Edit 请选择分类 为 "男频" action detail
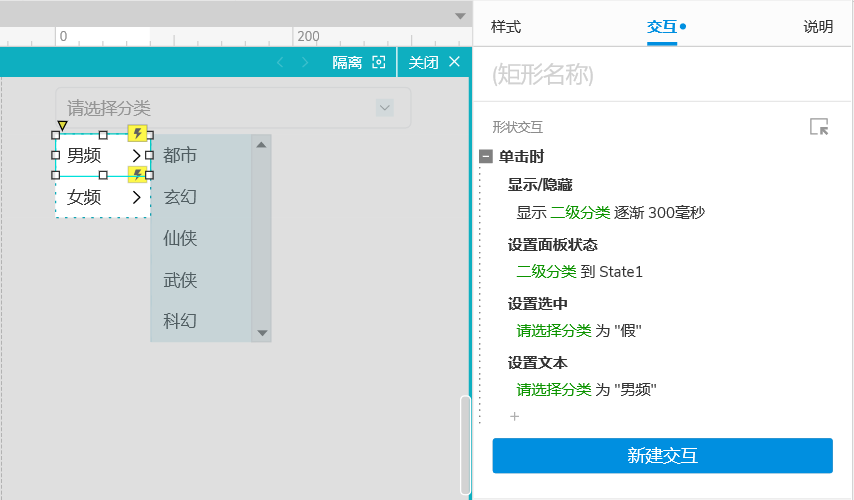 pos(586,389)
